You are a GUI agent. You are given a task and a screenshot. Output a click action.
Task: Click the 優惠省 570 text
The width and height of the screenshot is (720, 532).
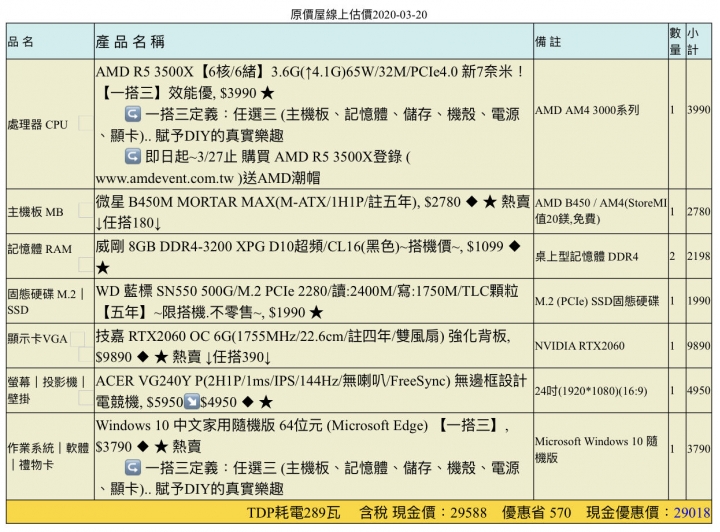[x=536, y=512]
